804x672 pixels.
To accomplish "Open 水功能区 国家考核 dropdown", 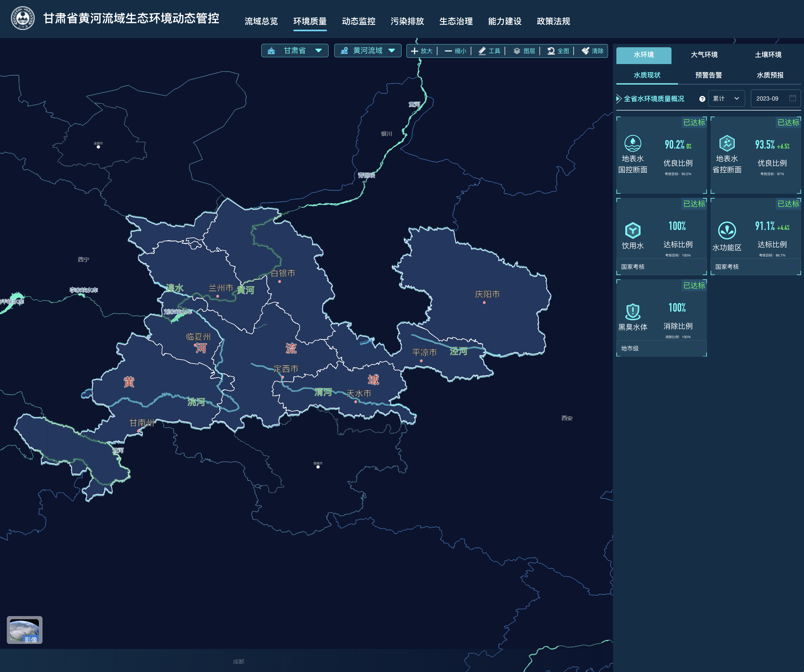I will (755, 266).
